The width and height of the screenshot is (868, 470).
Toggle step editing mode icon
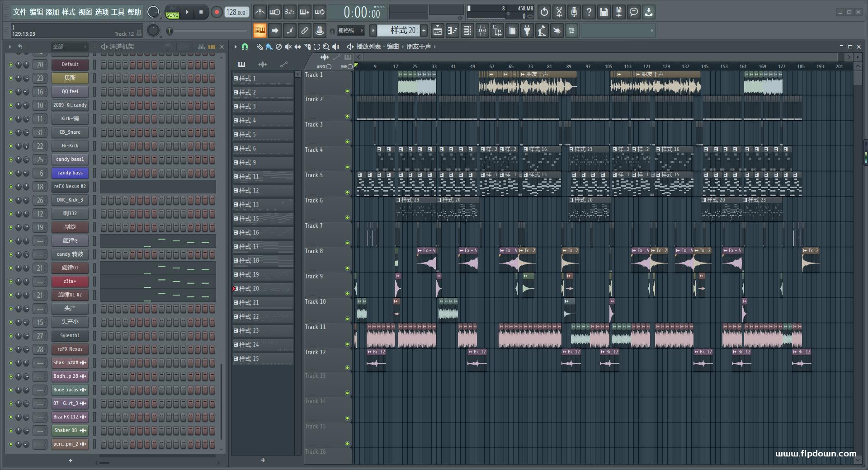[289, 31]
